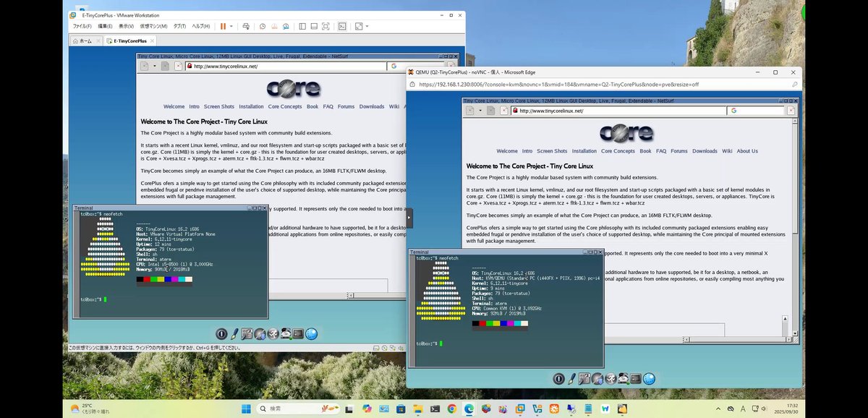The width and height of the screenshot is (868, 418).
Task: Open the weather widget showing 25°C
Action: tap(89, 409)
